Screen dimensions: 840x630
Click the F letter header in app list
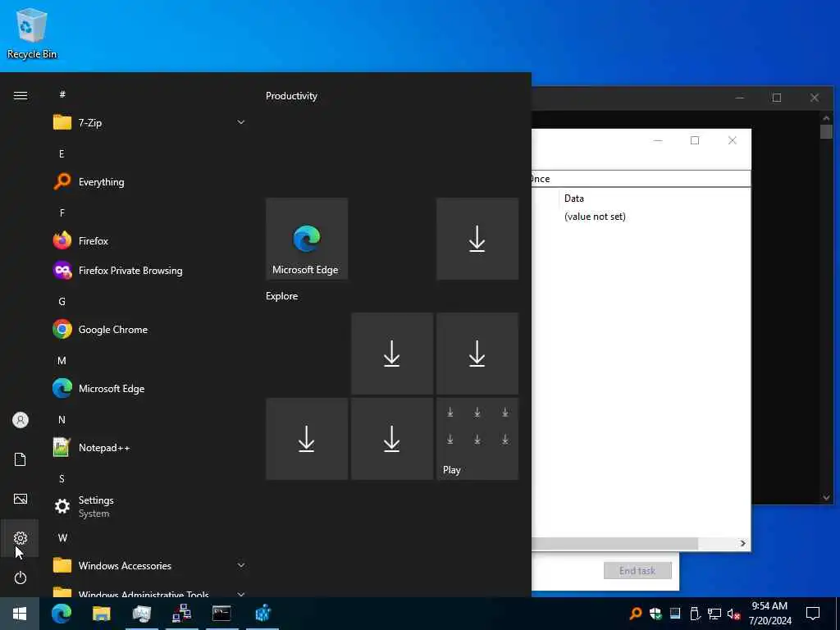click(x=62, y=212)
